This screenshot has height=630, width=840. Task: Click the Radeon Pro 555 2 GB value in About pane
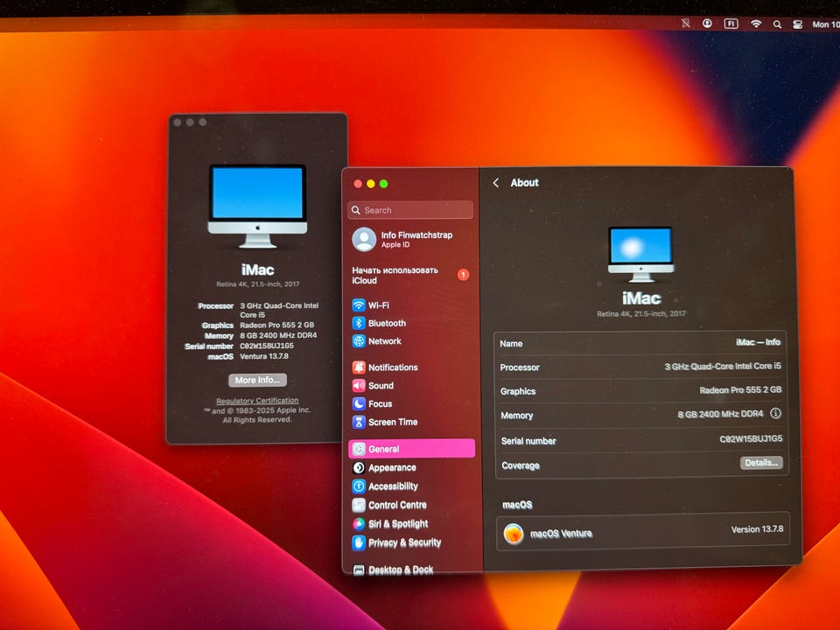point(740,390)
